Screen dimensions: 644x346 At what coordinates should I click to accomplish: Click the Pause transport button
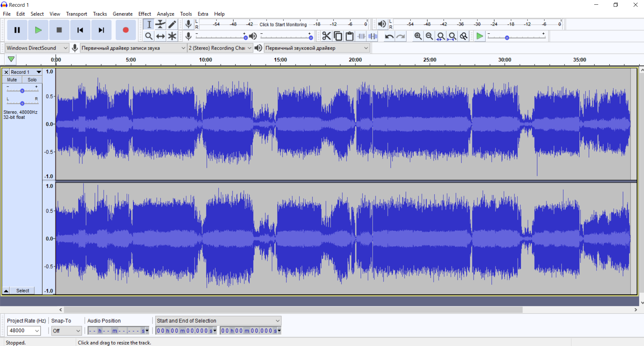(x=17, y=30)
